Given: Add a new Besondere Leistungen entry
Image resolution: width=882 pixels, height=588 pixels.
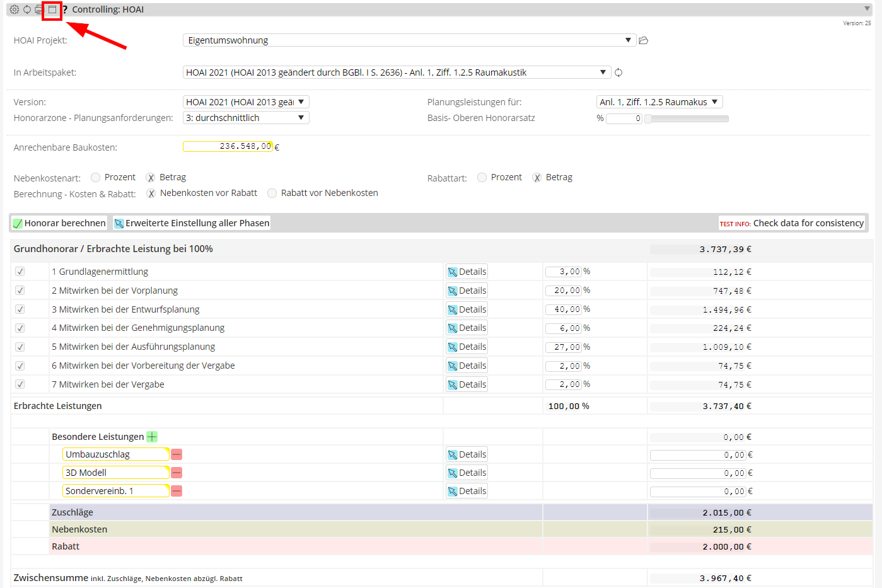Looking at the screenshot, I should [x=152, y=437].
